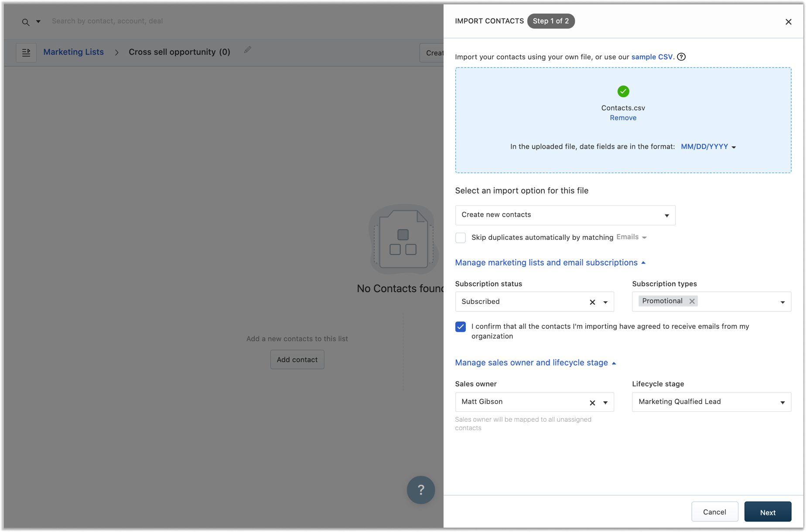Open the sample CSV link
The image size is (806, 532).
pyautogui.click(x=652, y=57)
